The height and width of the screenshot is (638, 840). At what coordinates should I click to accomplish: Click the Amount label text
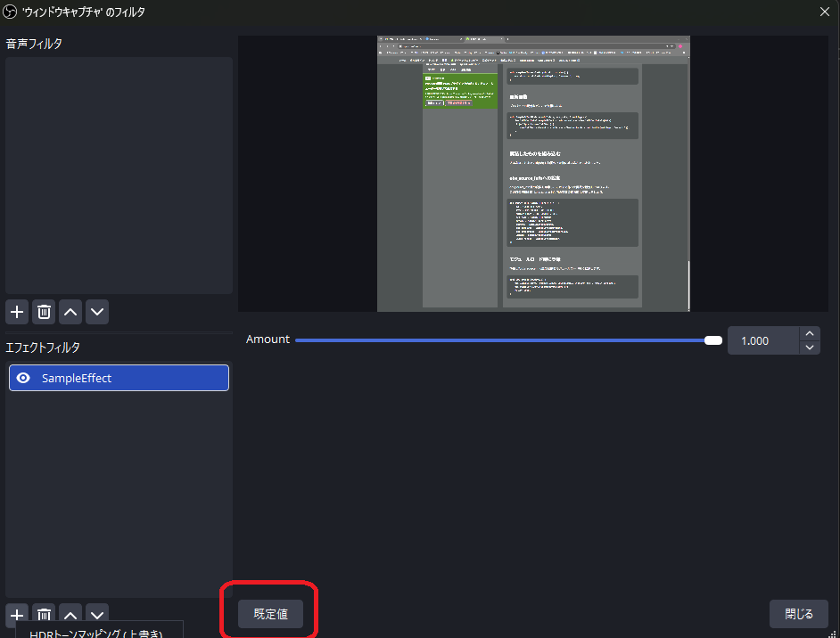pos(268,339)
